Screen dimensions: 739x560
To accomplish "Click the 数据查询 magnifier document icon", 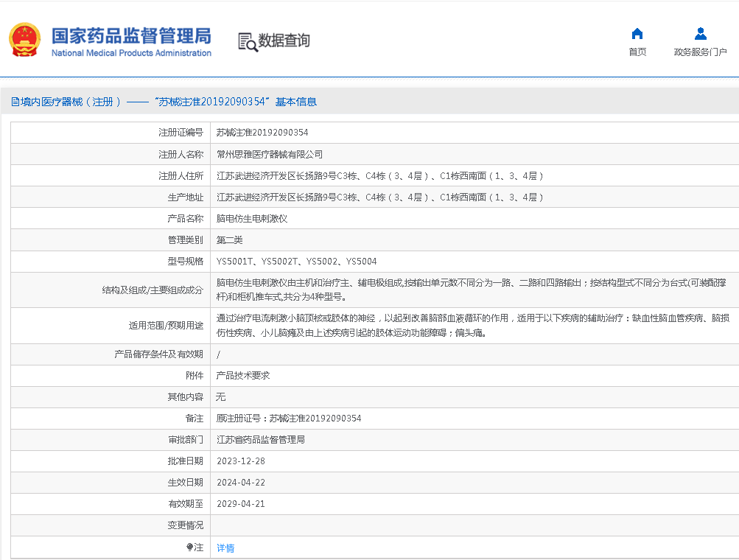I will click(x=248, y=42).
